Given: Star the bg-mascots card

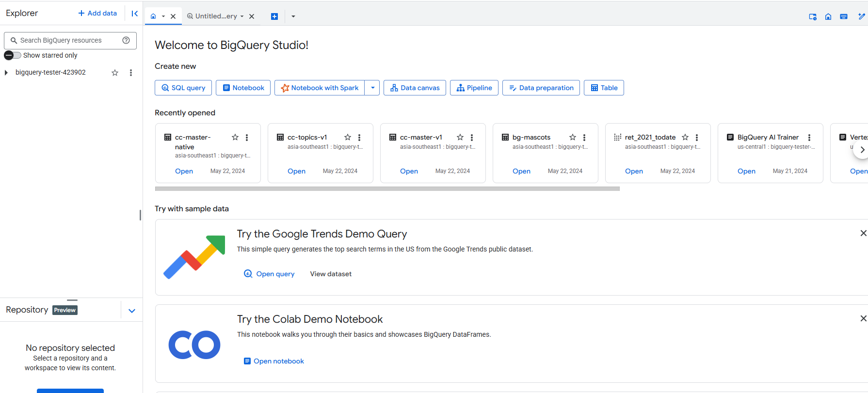Looking at the screenshot, I should (573, 137).
